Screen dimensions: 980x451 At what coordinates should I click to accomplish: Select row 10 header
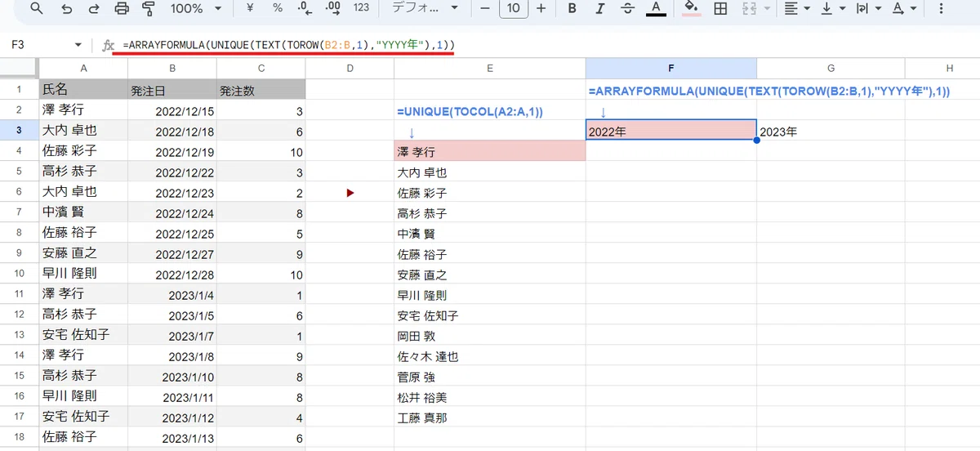pyautogui.click(x=20, y=273)
